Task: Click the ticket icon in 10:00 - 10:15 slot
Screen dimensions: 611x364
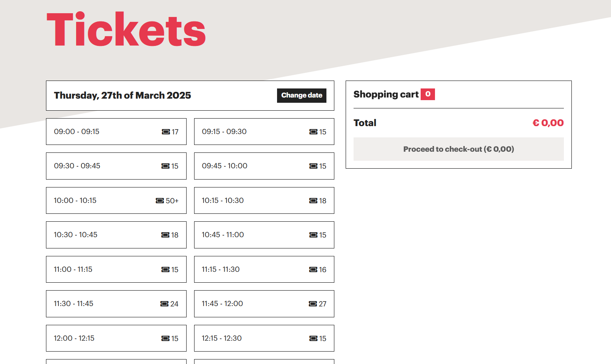Action: point(160,201)
